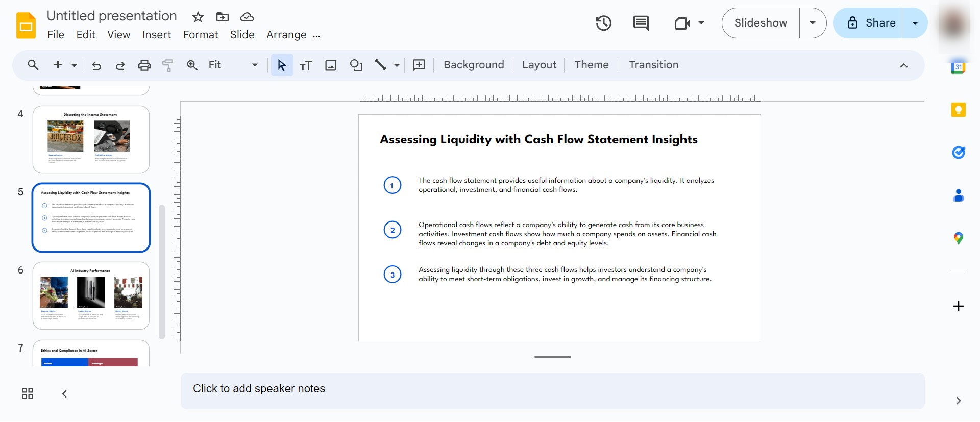The height and width of the screenshot is (422, 980).
Task: Open video call options dropdown arrow
Action: tap(701, 23)
